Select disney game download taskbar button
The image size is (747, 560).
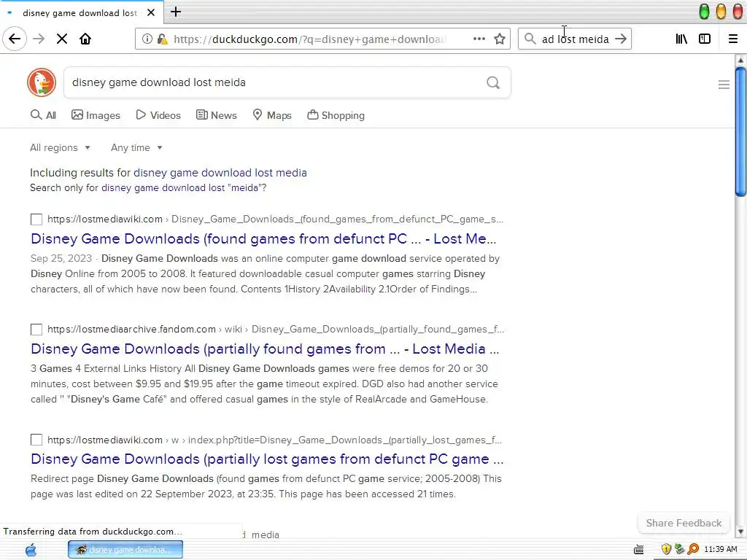pos(125,550)
